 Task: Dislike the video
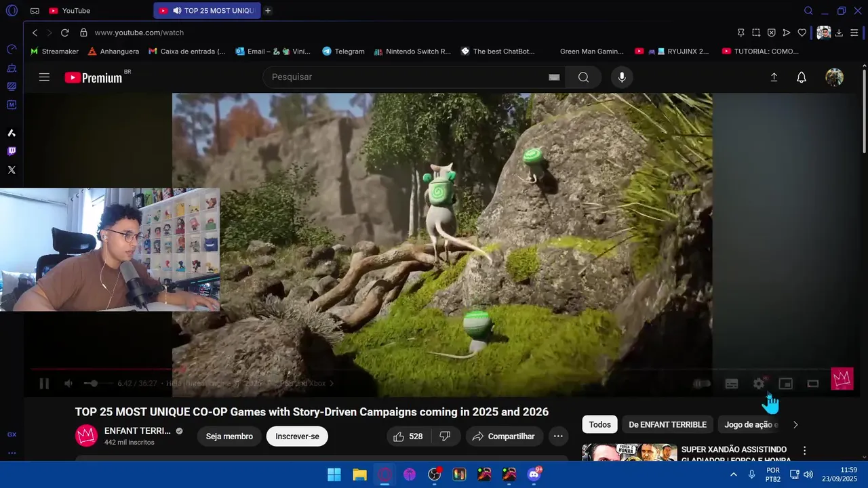(446, 436)
